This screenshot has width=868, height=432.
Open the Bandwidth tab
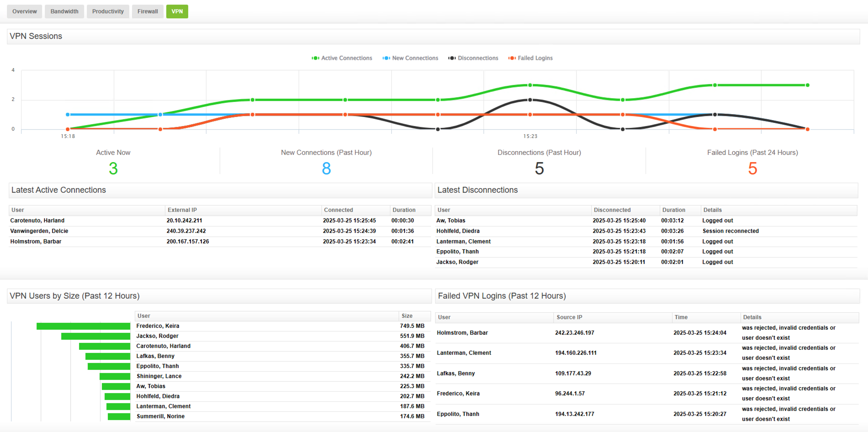tap(64, 11)
